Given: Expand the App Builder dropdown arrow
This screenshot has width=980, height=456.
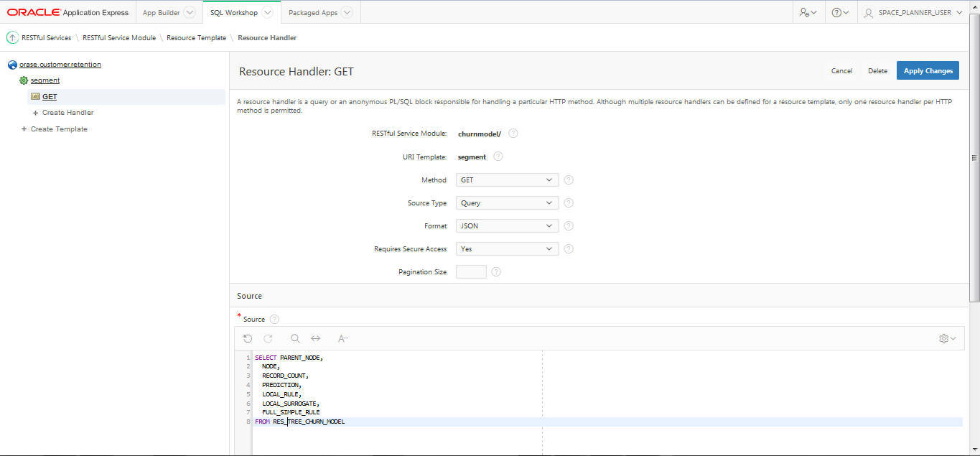Looking at the screenshot, I should coord(190,12).
